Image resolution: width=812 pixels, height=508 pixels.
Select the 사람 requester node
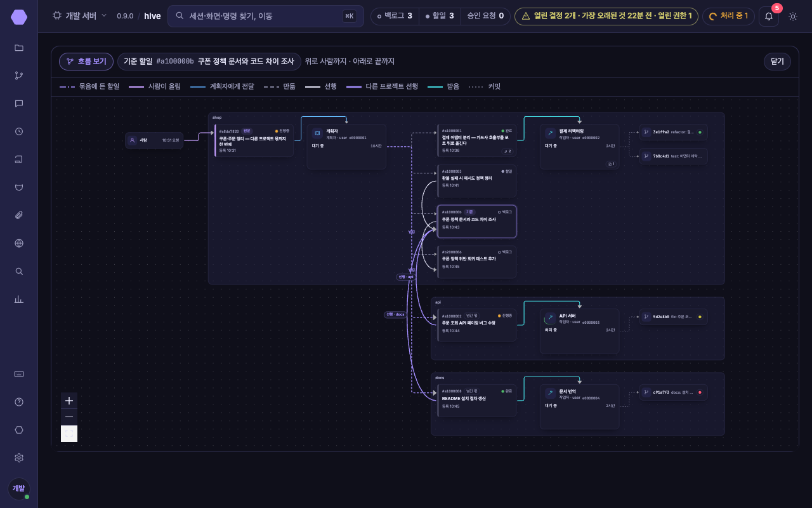click(x=154, y=140)
